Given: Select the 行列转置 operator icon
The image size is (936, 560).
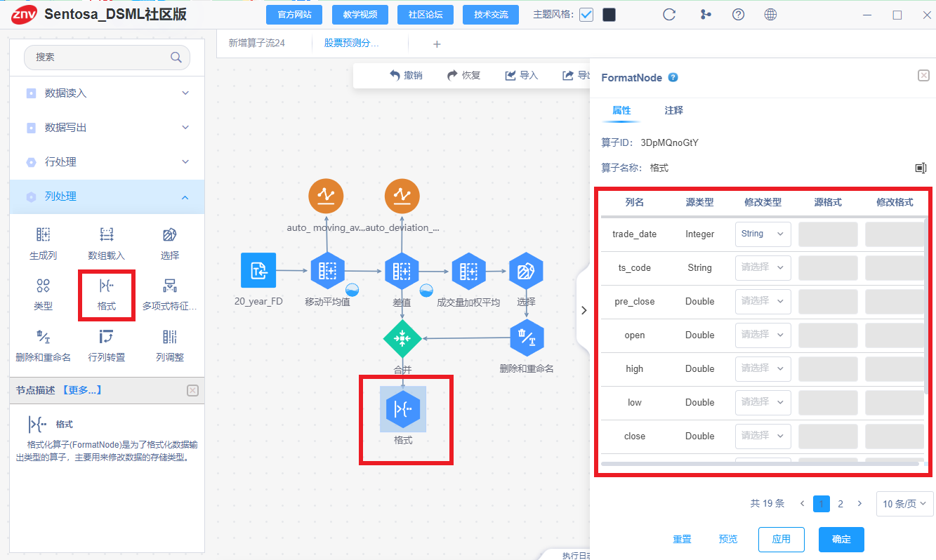Looking at the screenshot, I should [107, 335].
